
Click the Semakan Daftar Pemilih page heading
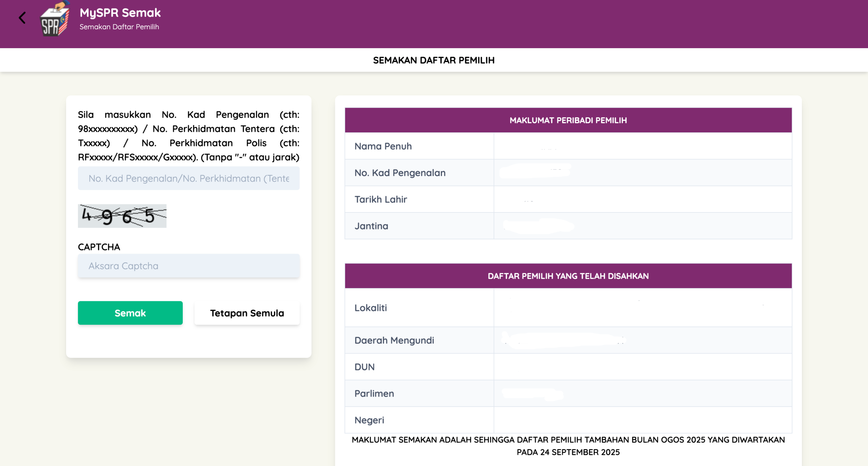434,60
